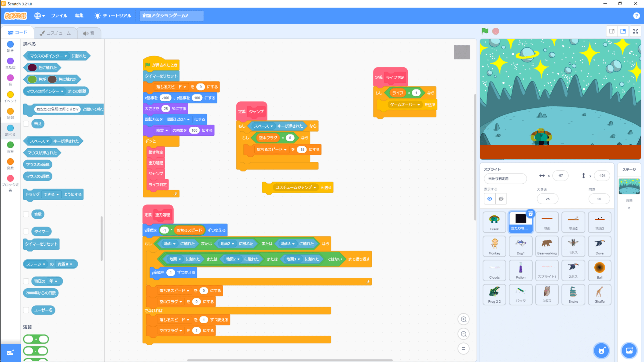
Task: Open the ファイル menu
Action: pos(59,16)
